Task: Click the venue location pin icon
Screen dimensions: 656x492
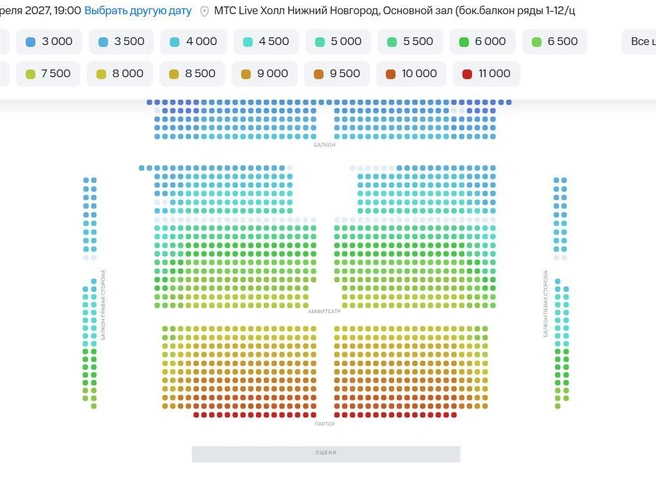Action: tap(204, 11)
